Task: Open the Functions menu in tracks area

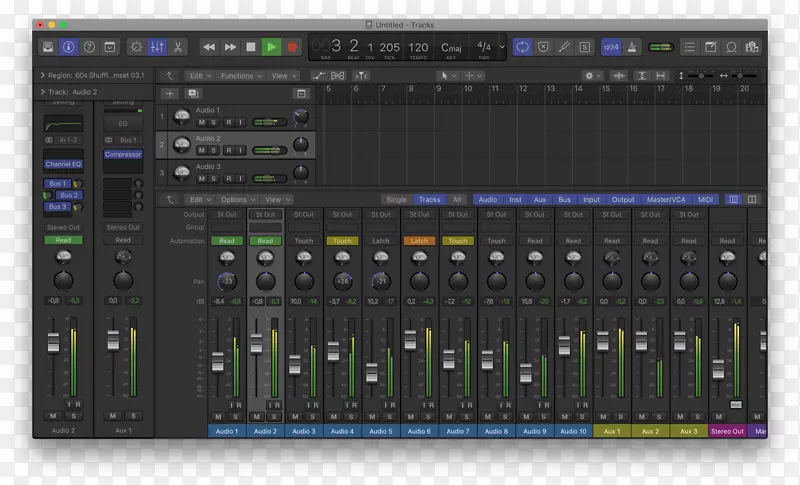Action: click(x=240, y=75)
